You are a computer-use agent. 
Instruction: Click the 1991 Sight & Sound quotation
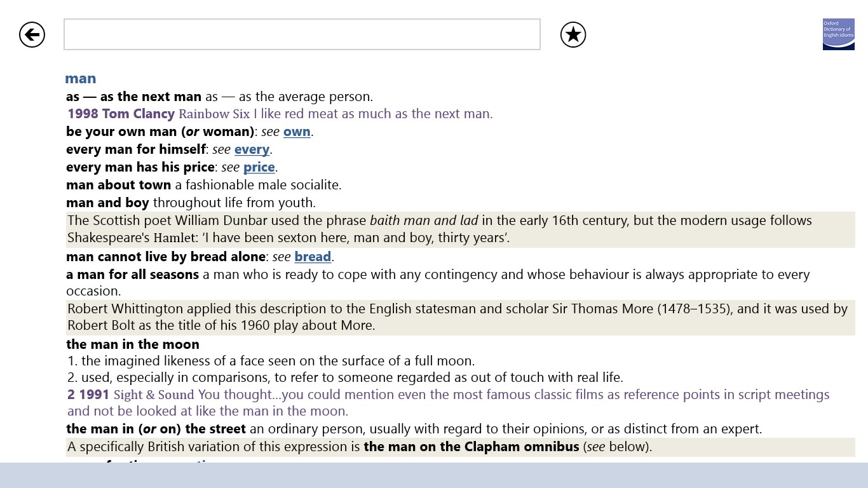click(447, 402)
